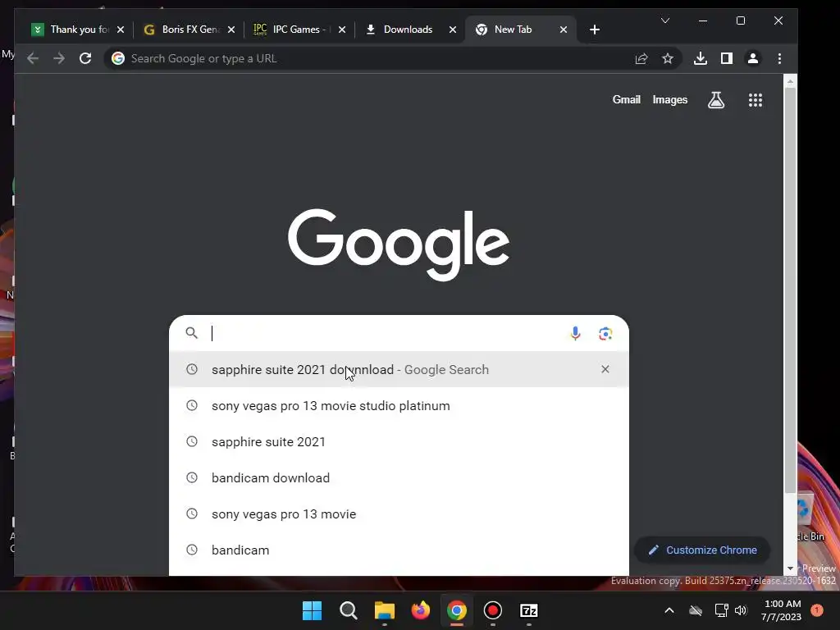Image resolution: width=840 pixels, height=630 pixels.
Task: Go forward to next page
Action: point(59,58)
